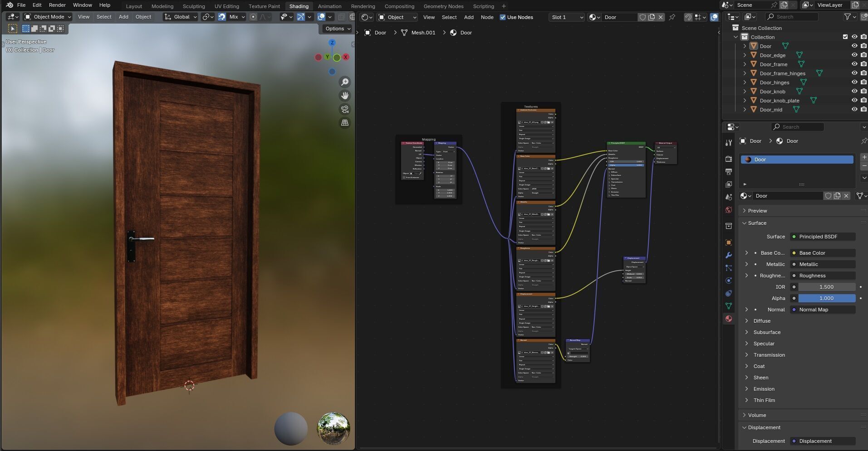Duplicate material icon in node editor header

(652, 17)
